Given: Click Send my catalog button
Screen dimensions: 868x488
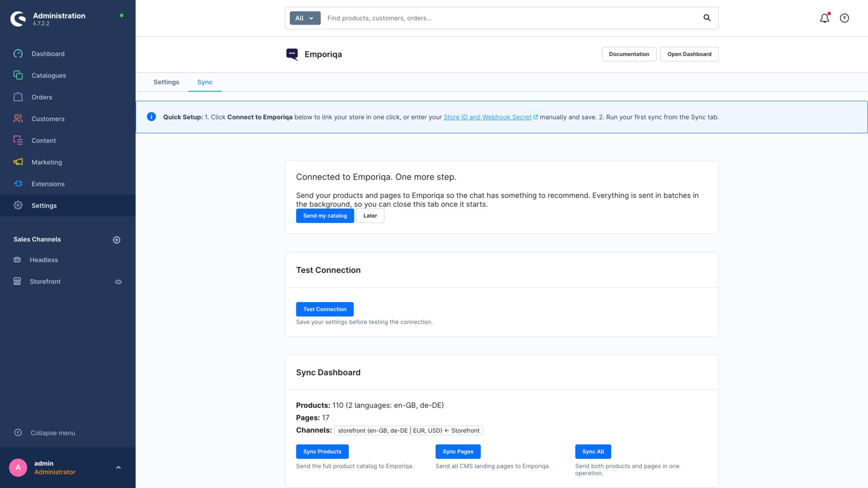Looking at the screenshot, I should tap(325, 216).
